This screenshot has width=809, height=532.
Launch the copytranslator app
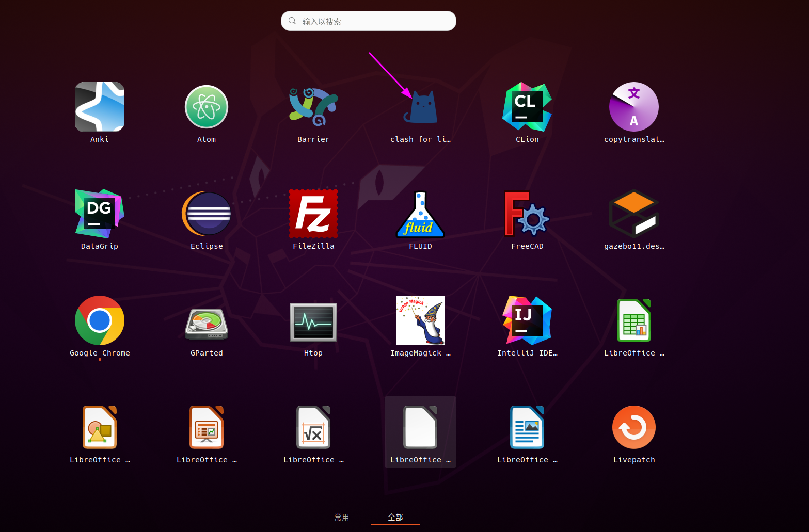tap(634, 107)
